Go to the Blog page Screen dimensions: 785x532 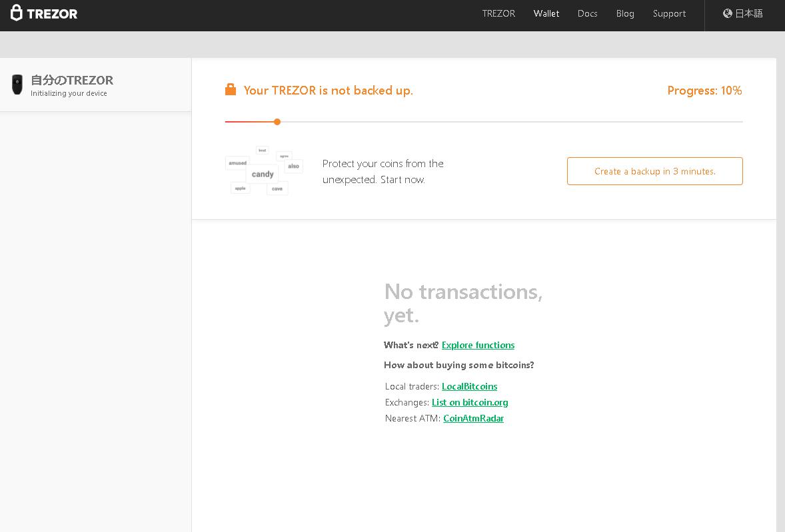625,13
